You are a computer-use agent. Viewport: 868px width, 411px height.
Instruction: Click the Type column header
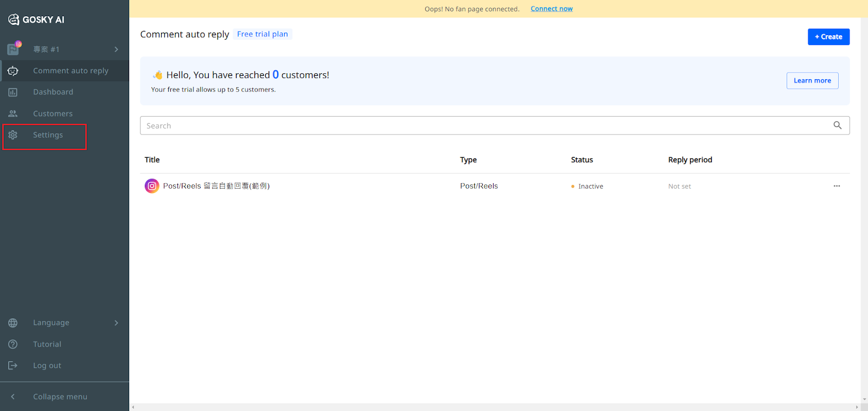pyautogui.click(x=468, y=160)
